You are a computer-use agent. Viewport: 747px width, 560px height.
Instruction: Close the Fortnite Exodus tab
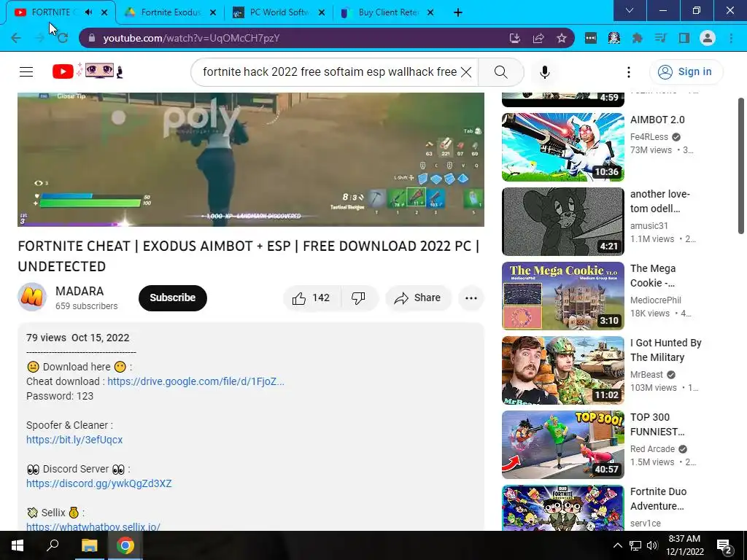pos(213,12)
